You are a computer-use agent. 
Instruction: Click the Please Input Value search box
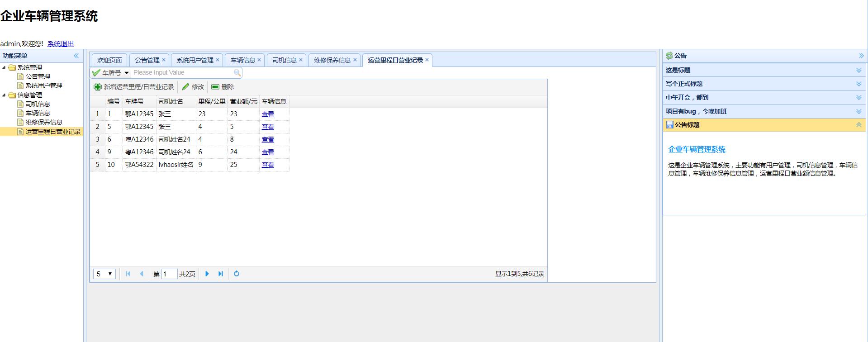(x=182, y=72)
